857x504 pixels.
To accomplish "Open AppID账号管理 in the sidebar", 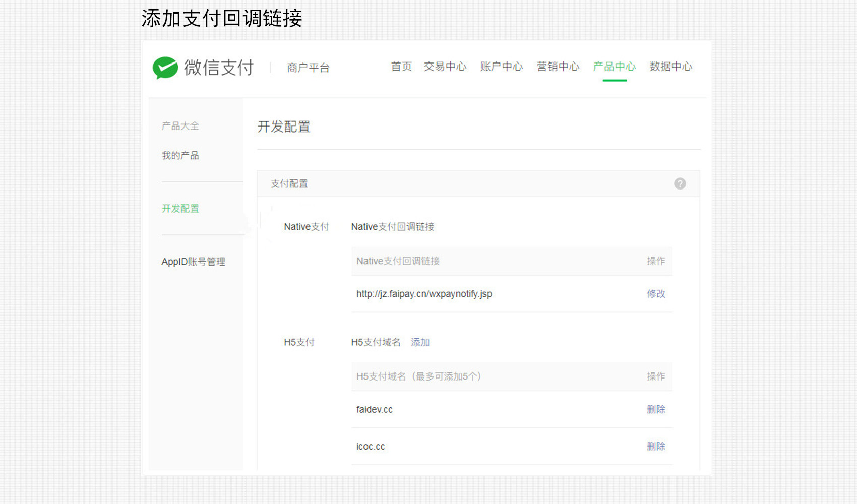I will click(x=193, y=262).
